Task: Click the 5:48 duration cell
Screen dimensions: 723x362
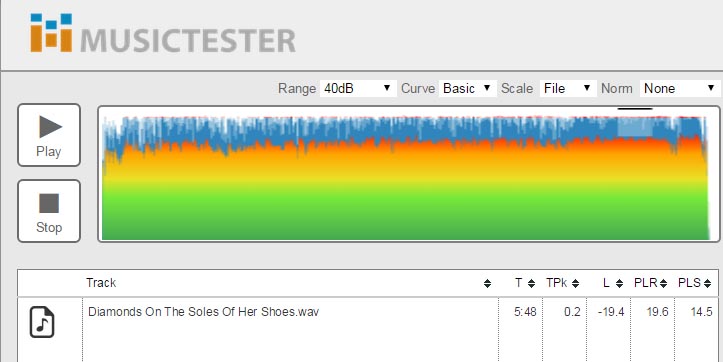Action: coord(525,312)
